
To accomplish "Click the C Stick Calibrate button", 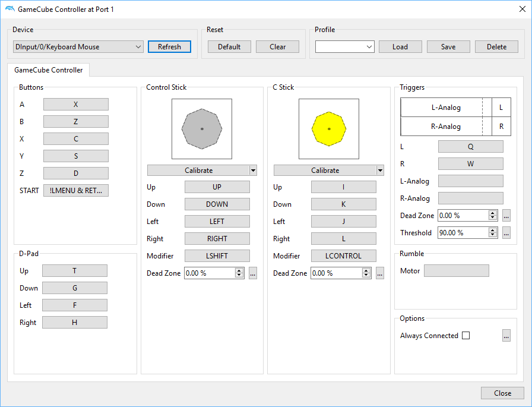I will 325,171.
